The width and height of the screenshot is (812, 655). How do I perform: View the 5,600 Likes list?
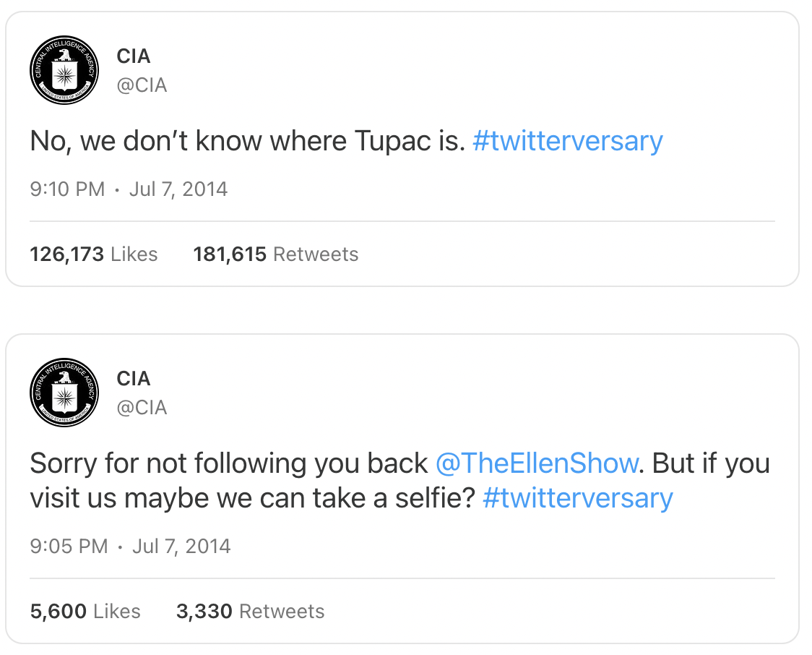[85, 612]
